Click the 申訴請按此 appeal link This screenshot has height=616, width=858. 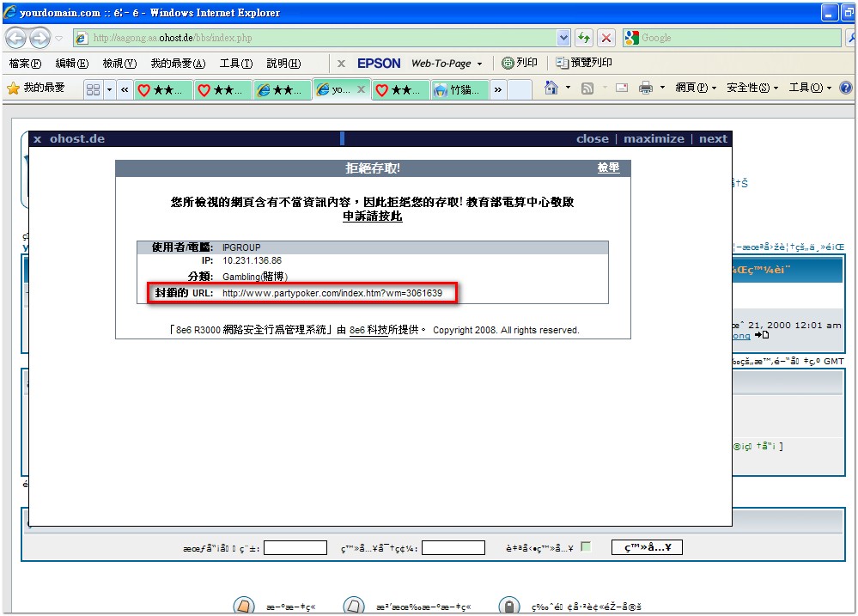click(372, 217)
